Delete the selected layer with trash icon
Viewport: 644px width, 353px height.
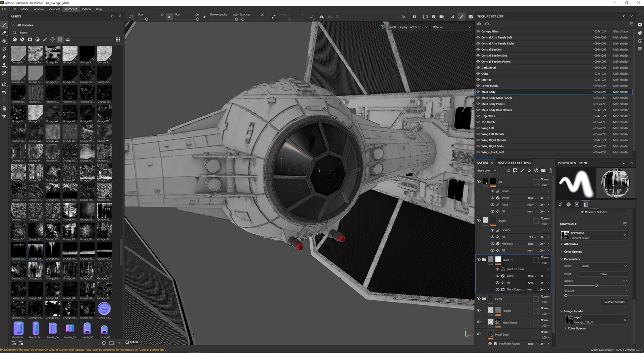point(550,171)
